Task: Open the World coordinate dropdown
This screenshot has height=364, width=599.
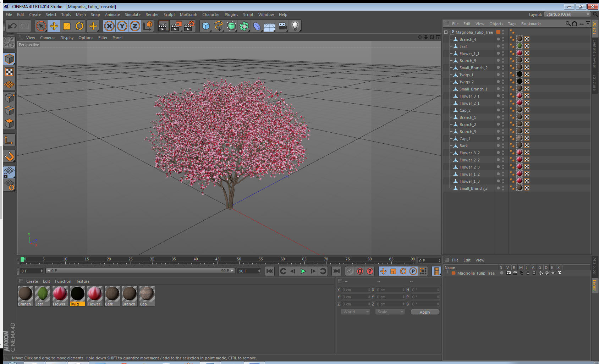Action: pyautogui.click(x=355, y=312)
